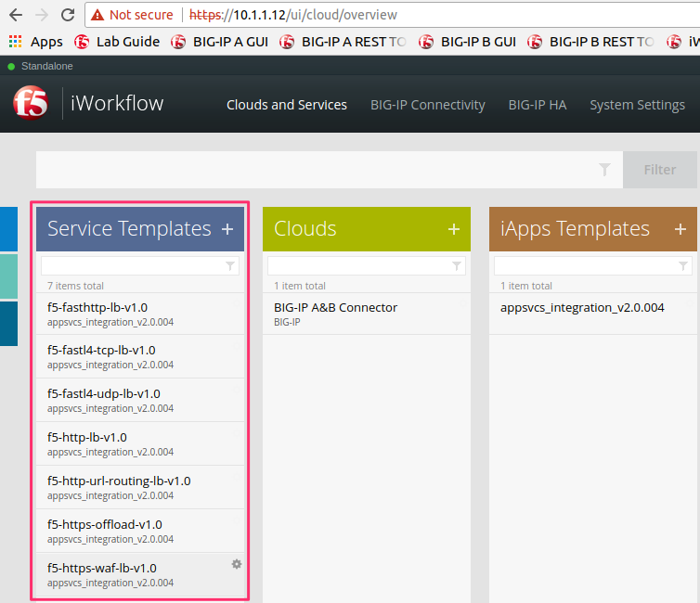Image resolution: width=700 pixels, height=603 pixels.
Task: Open BIG-IP B REST TOC bookmark
Action: (590, 42)
